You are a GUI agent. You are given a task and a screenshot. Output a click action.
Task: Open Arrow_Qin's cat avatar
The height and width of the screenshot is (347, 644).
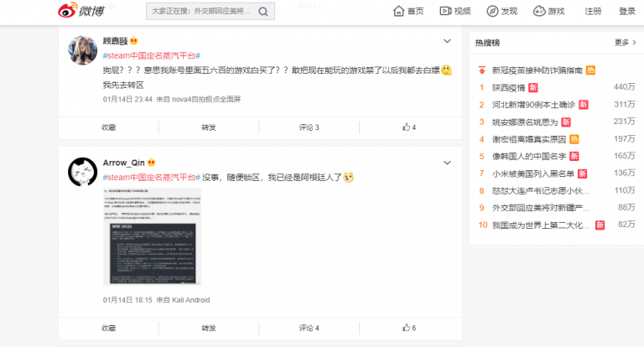[82, 172]
